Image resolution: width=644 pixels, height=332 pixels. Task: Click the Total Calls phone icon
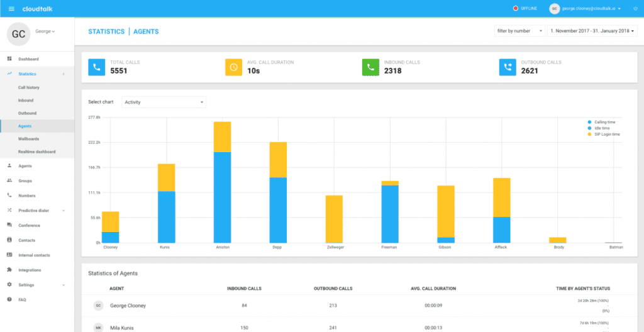click(x=96, y=67)
